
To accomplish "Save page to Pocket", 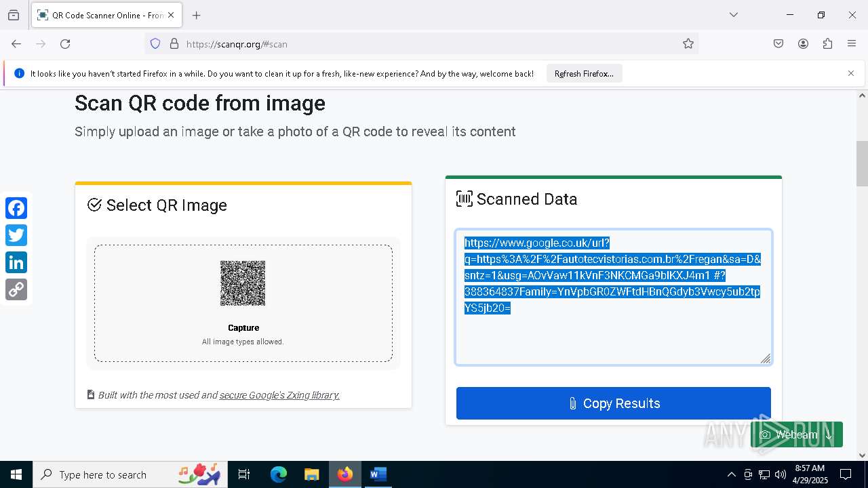I will coord(778,44).
